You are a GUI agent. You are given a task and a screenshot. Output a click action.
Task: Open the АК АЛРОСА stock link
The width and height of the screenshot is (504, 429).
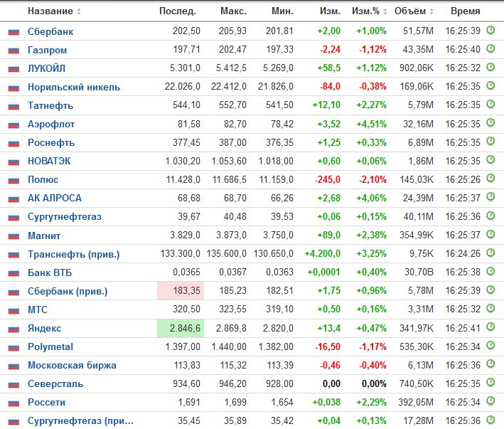pos(55,198)
